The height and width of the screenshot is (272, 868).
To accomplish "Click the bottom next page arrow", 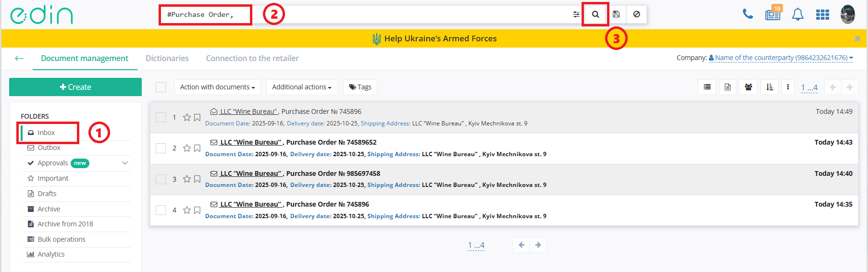I will tap(538, 245).
